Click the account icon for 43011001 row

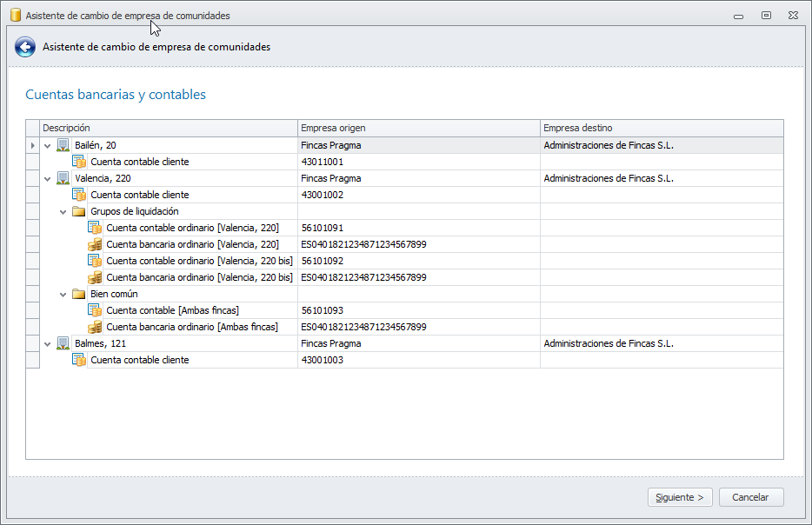(79, 162)
